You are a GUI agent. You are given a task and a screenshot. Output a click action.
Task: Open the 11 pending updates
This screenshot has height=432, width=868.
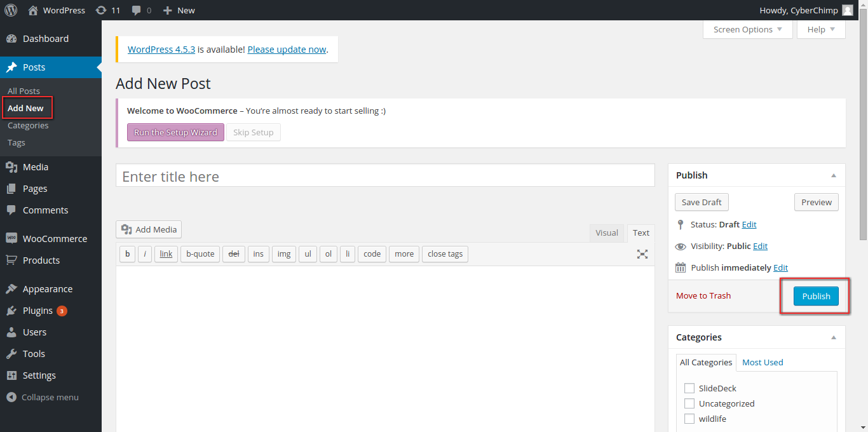click(x=107, y=10)
